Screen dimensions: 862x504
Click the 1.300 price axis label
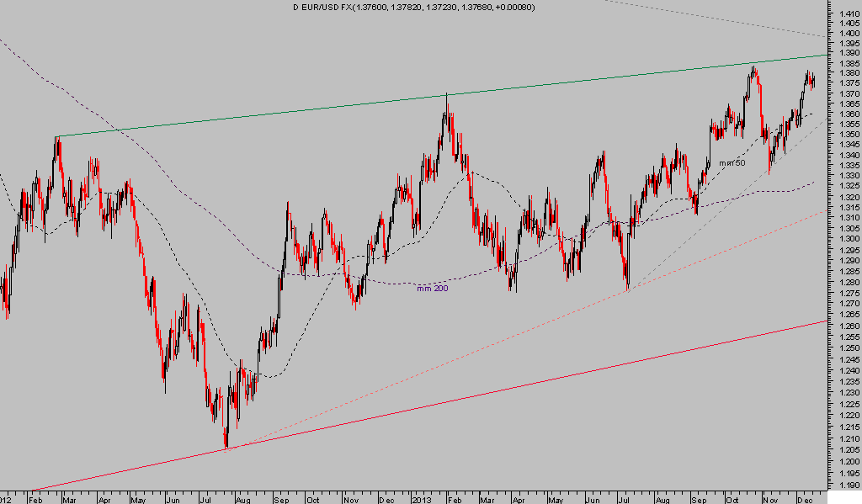[x=849, y=240]
